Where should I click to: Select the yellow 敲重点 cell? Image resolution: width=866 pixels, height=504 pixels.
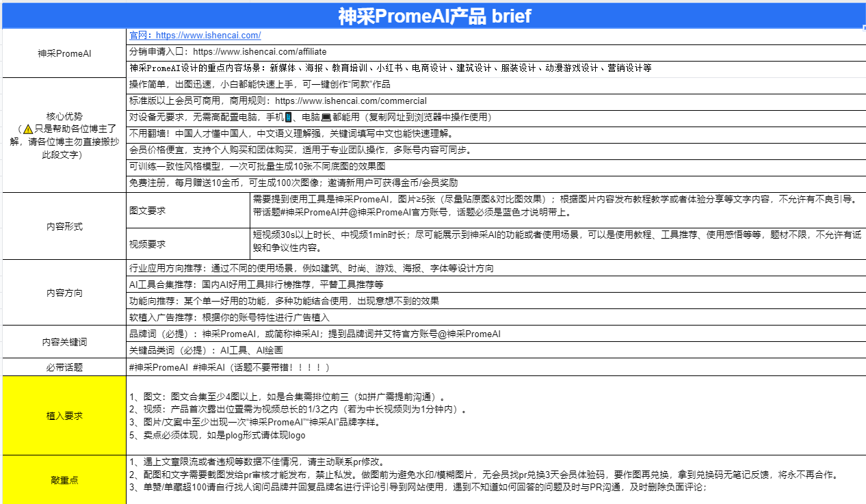(x=64, y=480)
